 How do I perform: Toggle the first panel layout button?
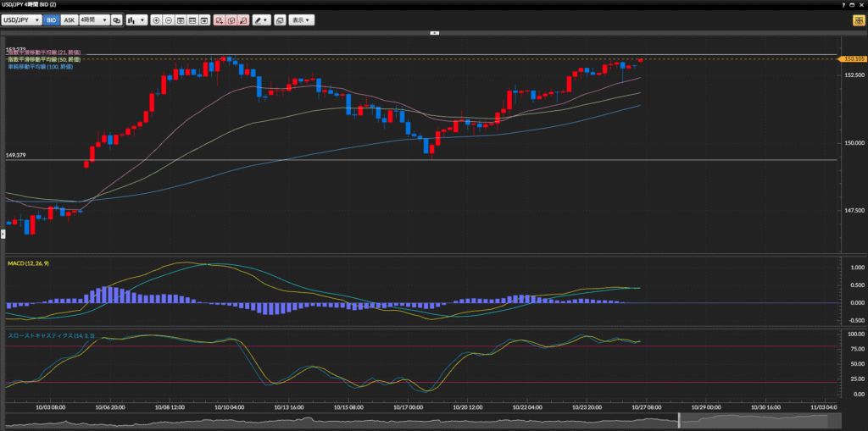[x=181, y=19]
